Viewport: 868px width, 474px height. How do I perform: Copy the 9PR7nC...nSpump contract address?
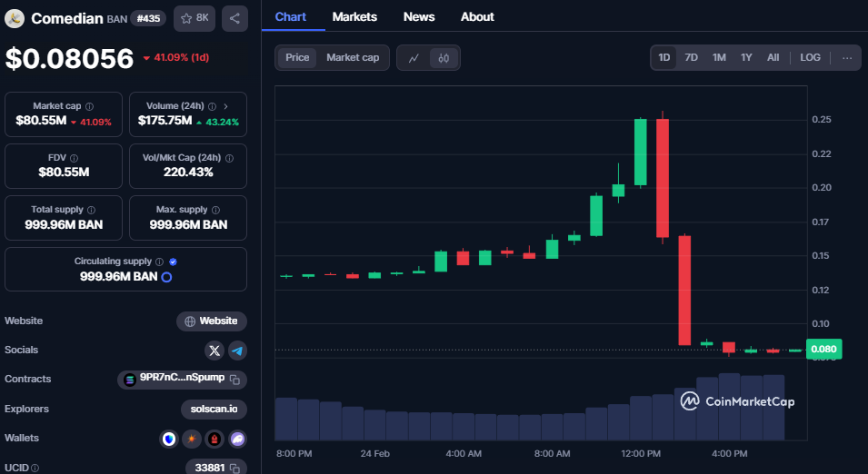coord(234,380)
